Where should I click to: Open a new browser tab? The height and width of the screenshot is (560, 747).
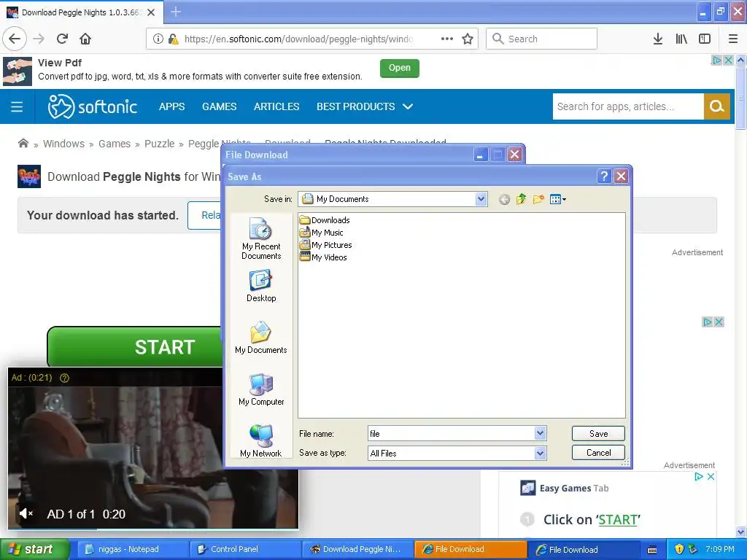176,12
